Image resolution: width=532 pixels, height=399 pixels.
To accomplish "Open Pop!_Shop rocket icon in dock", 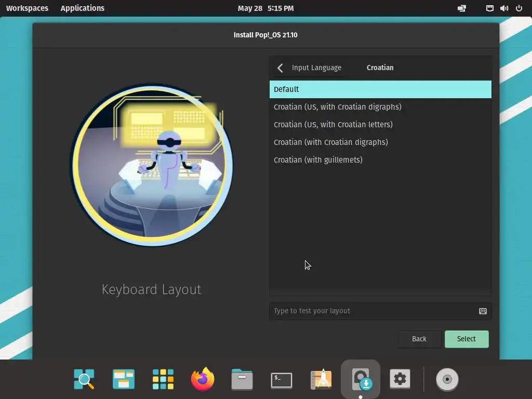I will coord(321,379).
